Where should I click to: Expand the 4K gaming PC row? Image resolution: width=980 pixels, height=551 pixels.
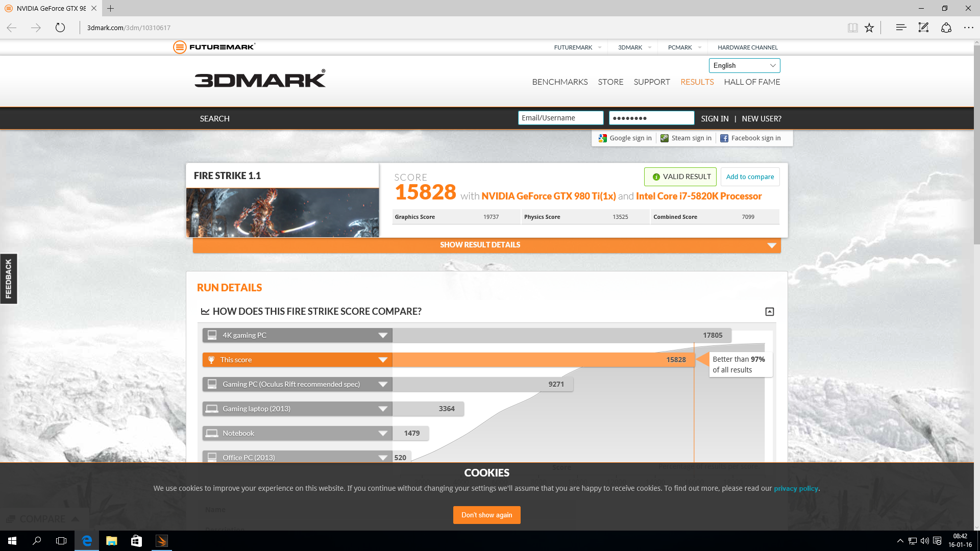[x=383, y=335]
